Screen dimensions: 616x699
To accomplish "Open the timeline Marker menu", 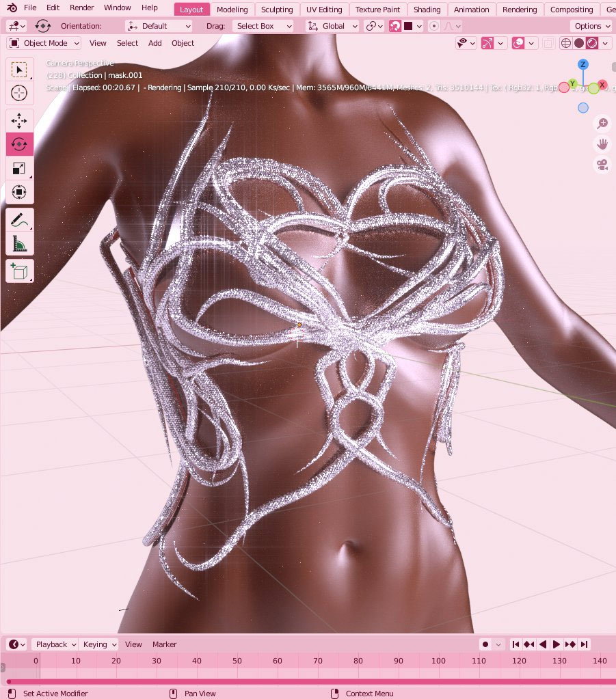I will (164, 644).
